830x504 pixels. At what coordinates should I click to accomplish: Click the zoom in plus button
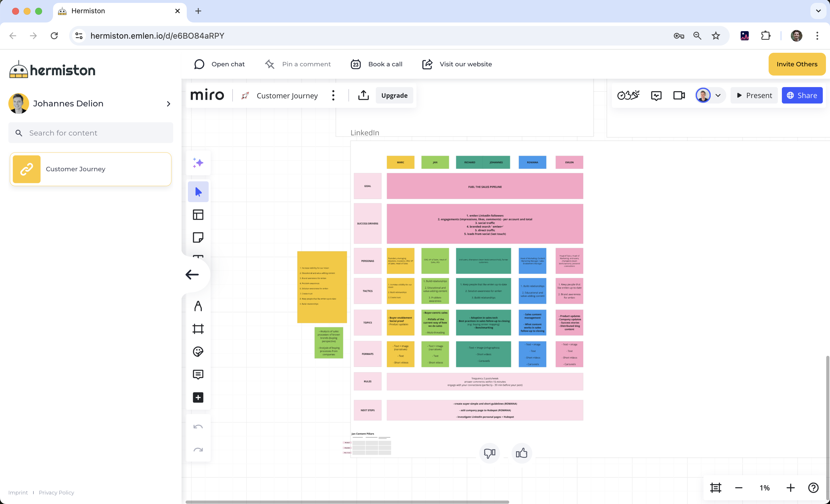(790, 488)
